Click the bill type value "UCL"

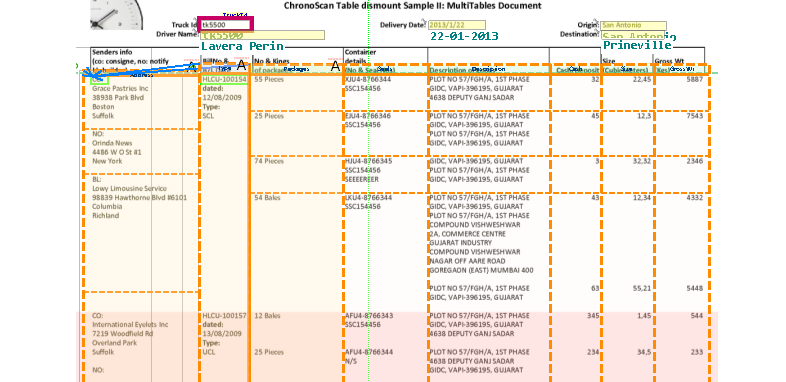click(209, 352)
